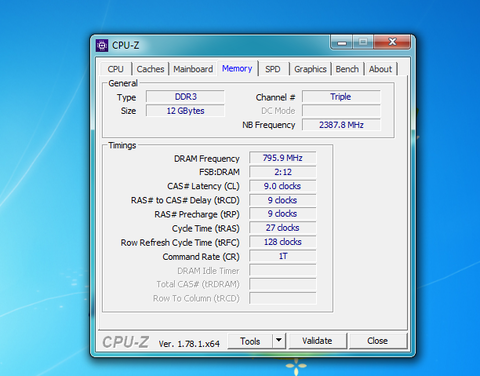Click the Ver. 1.78.1.x64 version text

189,344
